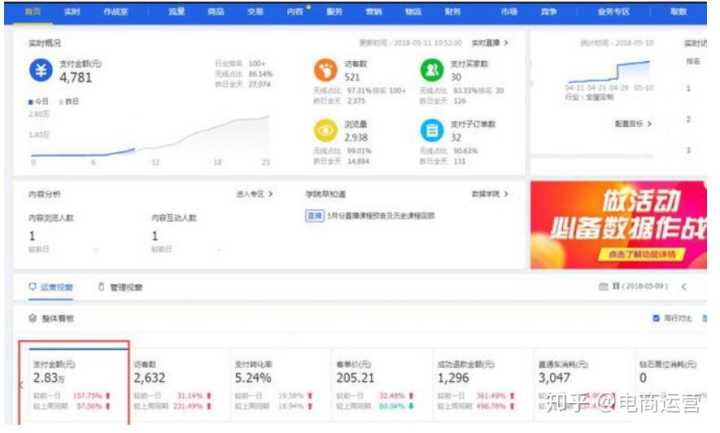This screenshot has width=720, height=433.
Task: Click the 内容浏览人数 value 1
Action: click(x=32, y=236)
